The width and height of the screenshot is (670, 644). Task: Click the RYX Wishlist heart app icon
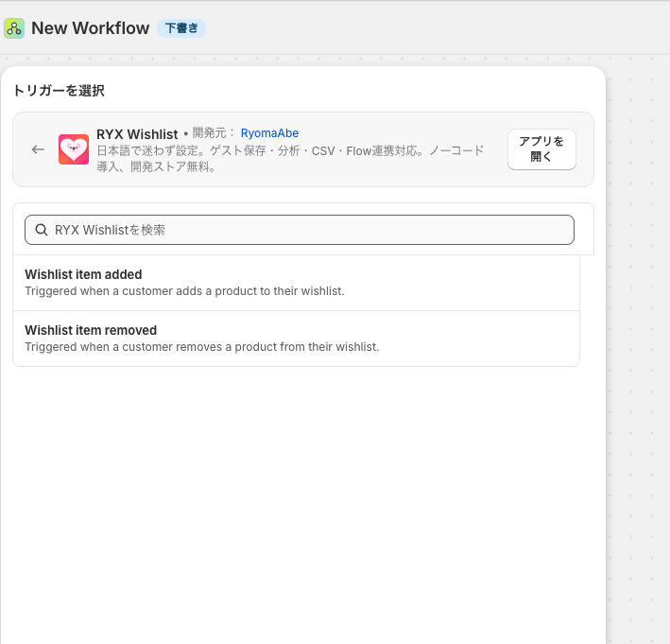(74, 149)
